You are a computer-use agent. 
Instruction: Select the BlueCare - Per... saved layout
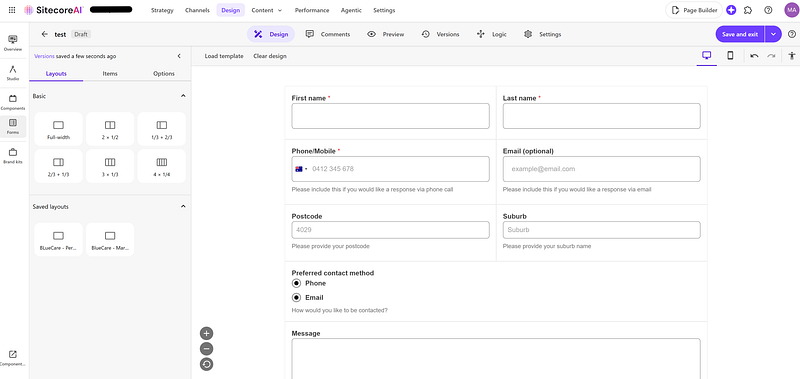[x=58, y=239]
